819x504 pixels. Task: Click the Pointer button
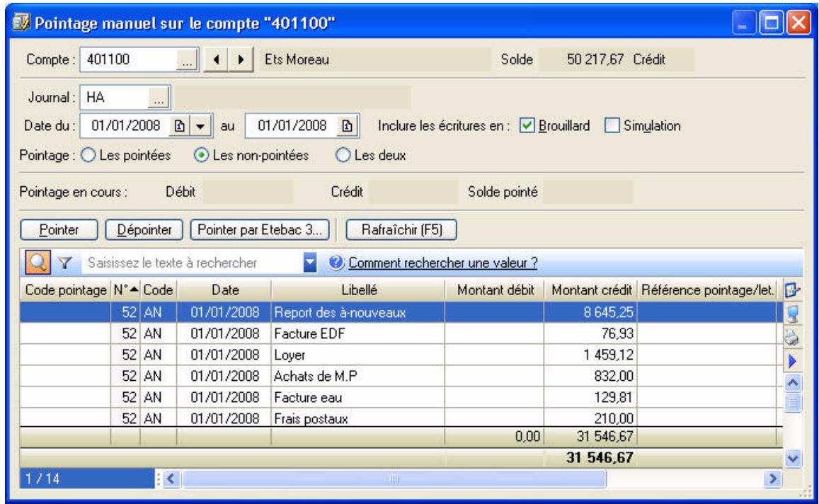[59, 230]
